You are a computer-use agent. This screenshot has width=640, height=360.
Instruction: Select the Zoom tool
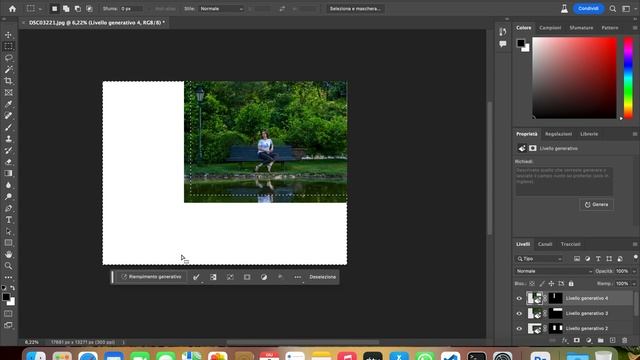coord(8,266)
